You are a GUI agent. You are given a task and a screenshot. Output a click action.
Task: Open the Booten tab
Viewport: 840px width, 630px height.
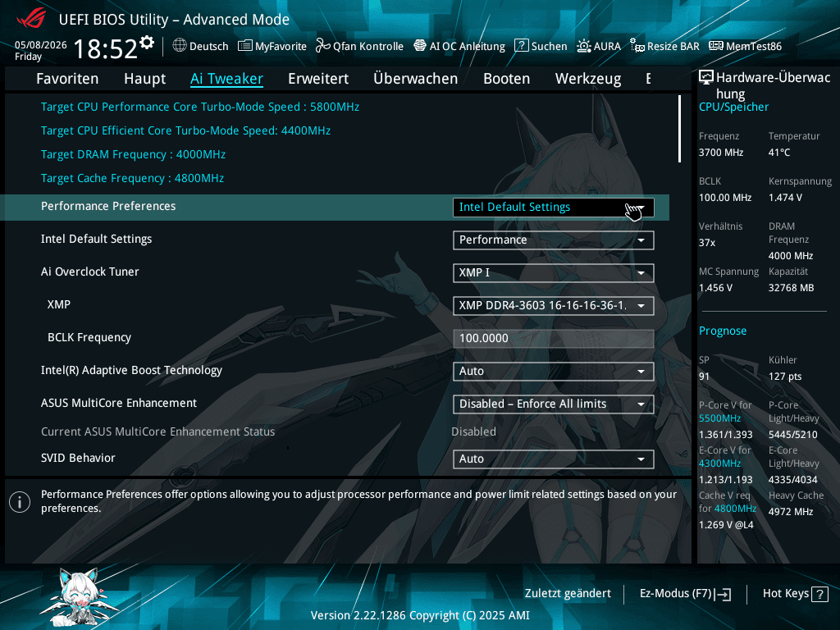(506, 79)
